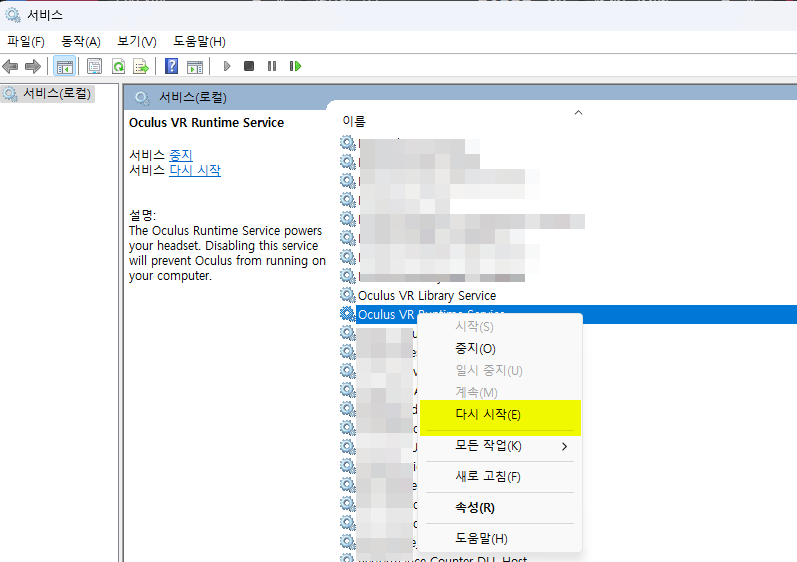Toggle the show/hide action pane icon
The width and height of the screenshot is (797, 562).
[x=195, y=66]
